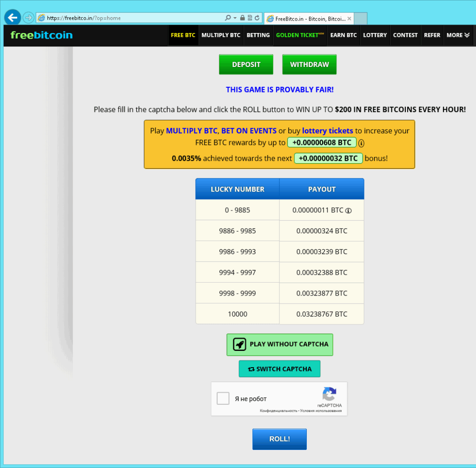
Task: Click the info icon beside +0.00000608 BTC
Action: 361,143
